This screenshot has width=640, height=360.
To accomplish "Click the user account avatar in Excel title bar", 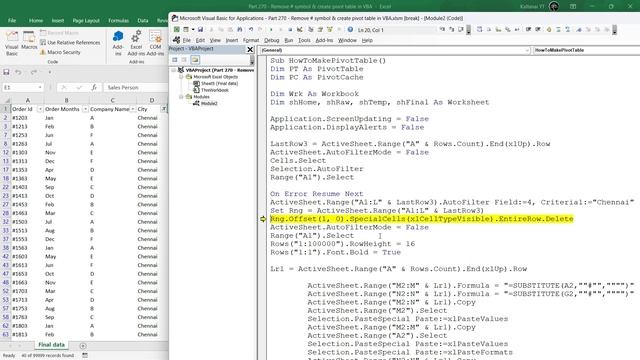I will (554, 7).
